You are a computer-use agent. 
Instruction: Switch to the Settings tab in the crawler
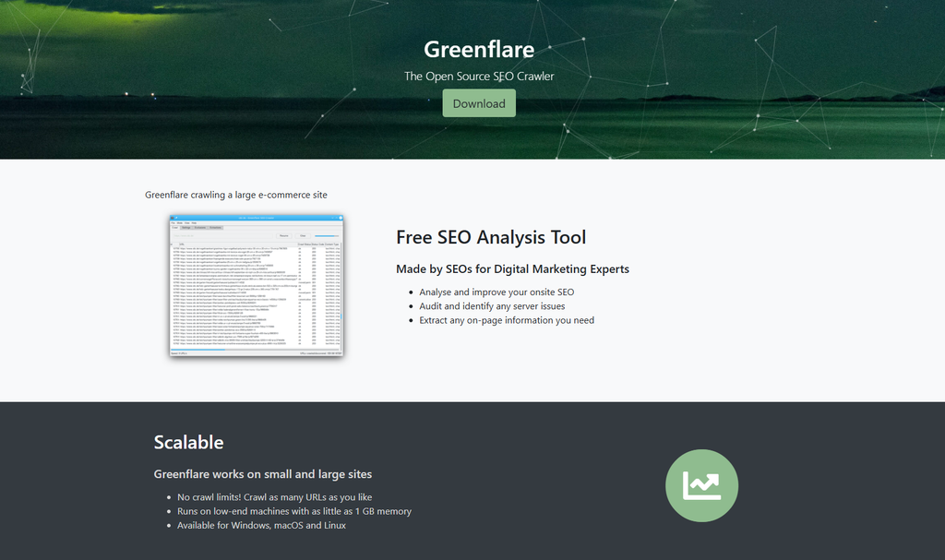187,228
